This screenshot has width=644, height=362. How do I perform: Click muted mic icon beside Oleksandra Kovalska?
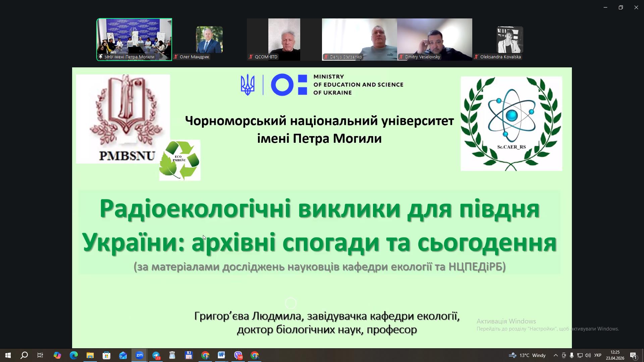coord(476,57)
